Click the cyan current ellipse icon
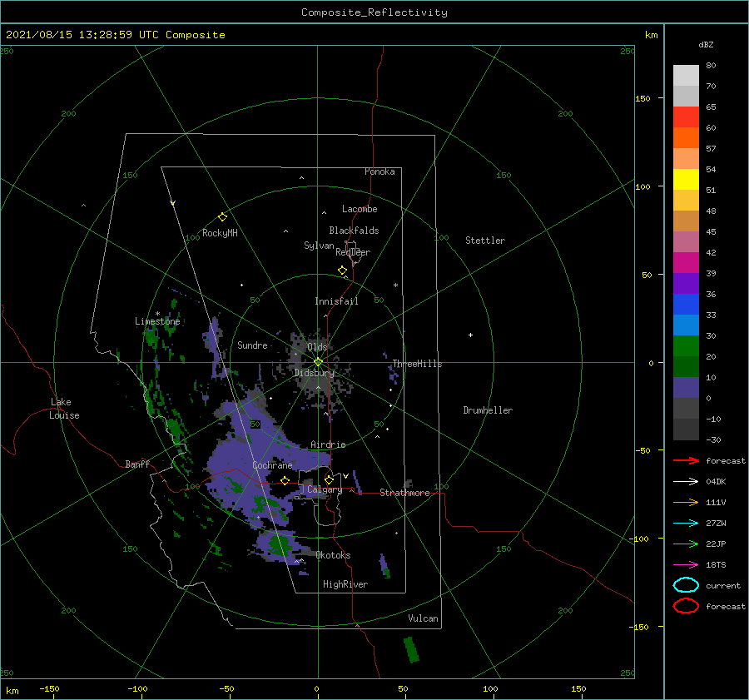This screenshot has width=749, height=700. (x=686, y=585)
